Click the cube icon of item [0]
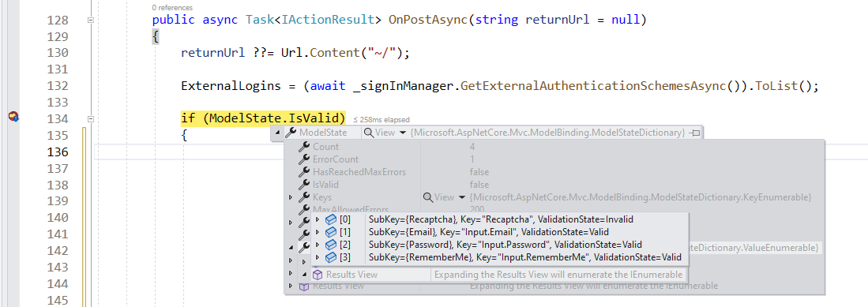 [x=330, y=219]
